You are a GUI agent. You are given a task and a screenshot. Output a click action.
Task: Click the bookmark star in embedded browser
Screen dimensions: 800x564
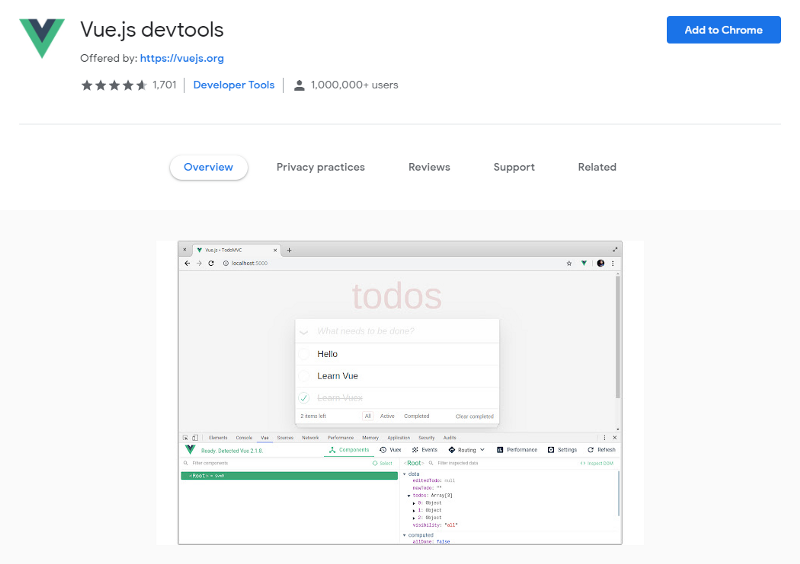click(569, 263)
